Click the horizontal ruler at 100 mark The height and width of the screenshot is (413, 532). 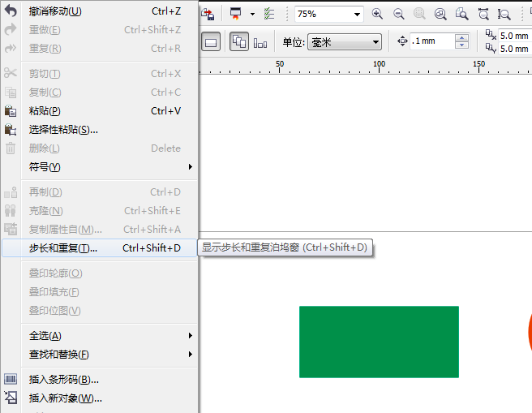coord(379,66)
